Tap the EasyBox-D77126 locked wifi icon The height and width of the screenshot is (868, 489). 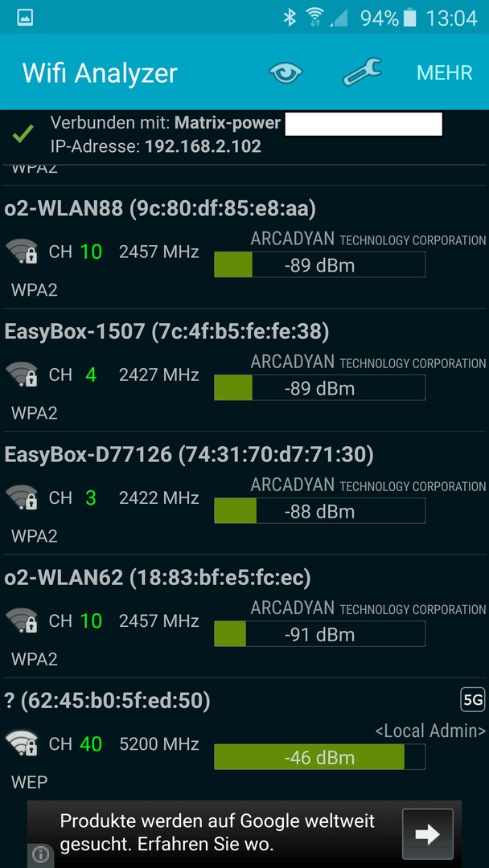tap(23, 497)
